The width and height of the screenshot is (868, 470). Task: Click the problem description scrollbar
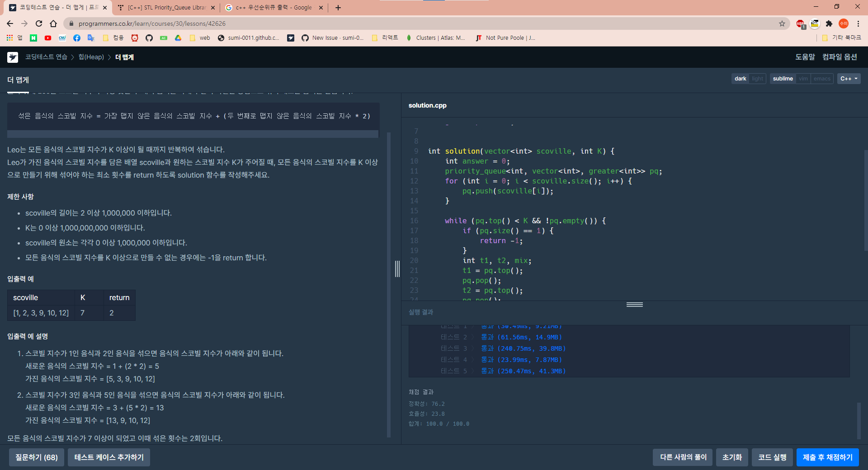pyautogui.click(x=389, y=285)
